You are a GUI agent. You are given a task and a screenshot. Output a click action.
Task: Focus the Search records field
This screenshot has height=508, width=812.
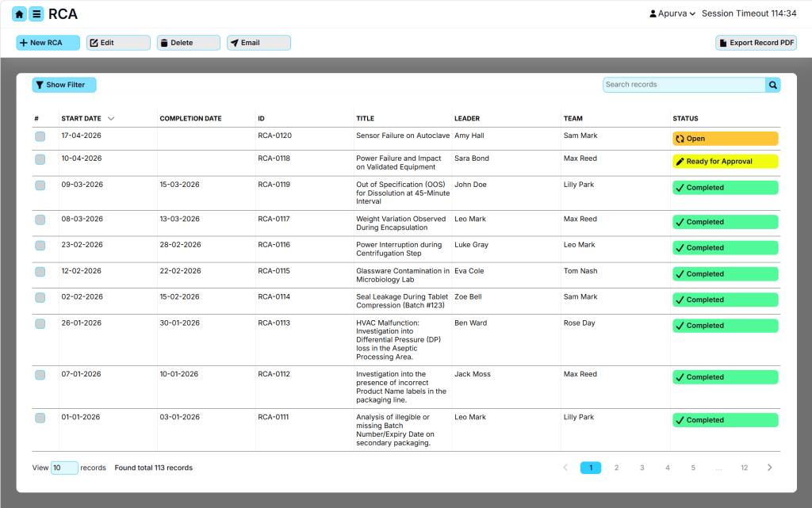(x=684, y=85)
